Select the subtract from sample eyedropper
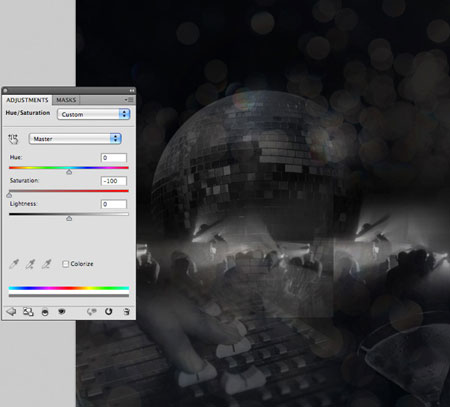This screenshot has height=407, width=450. point(46,264)
